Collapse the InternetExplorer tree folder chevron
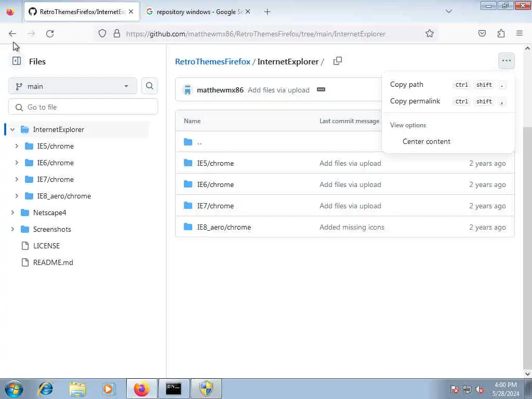This screenshot has width=532, height=399. [12, 129]
